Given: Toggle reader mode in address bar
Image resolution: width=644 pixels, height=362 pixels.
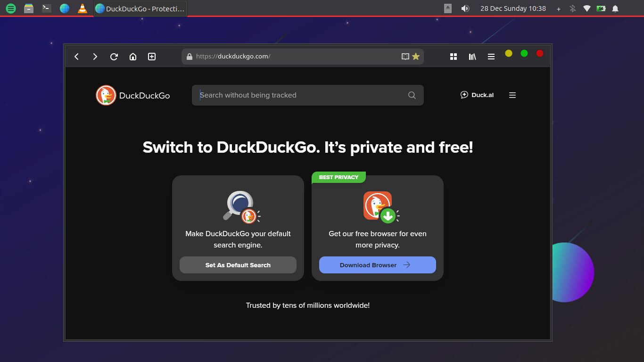Looking at the screenshot, I should tap(405, 57).
